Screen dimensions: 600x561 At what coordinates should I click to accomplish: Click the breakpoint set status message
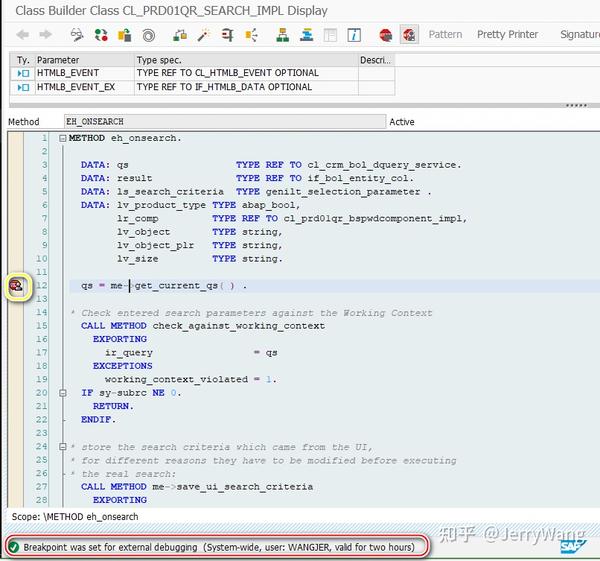pos(219,547)
